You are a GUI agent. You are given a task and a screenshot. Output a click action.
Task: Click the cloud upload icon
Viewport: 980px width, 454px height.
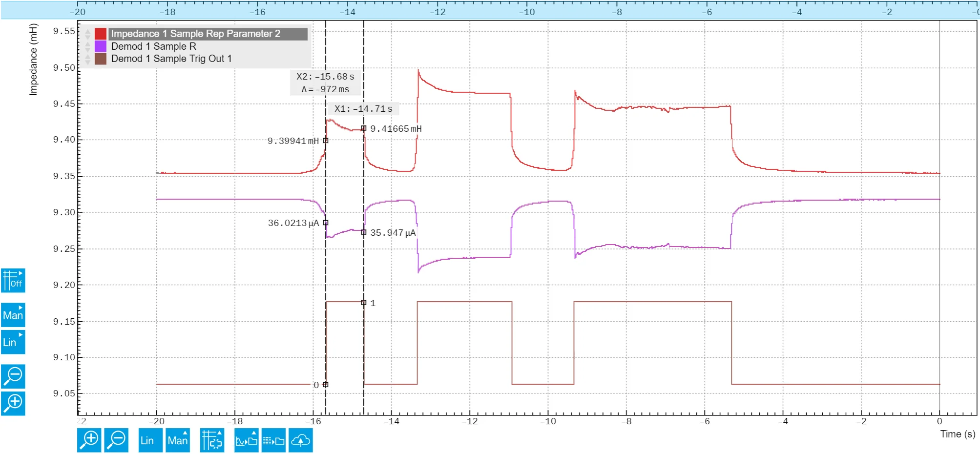[301, 440]
